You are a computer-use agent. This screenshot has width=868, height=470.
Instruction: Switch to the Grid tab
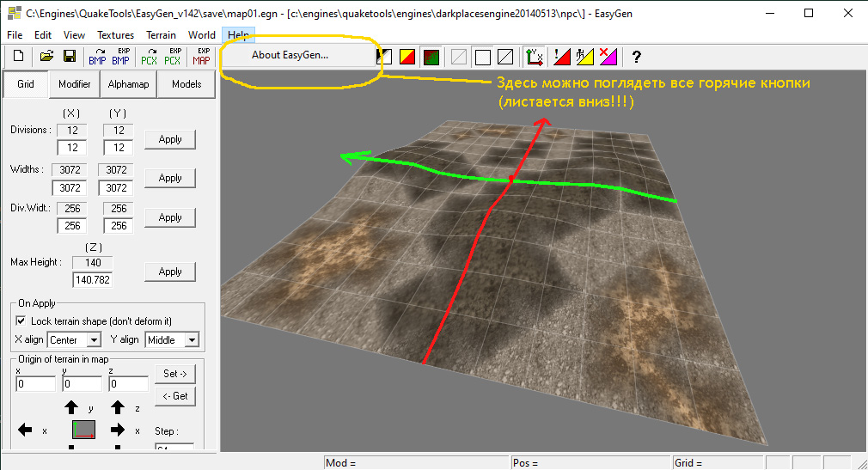[26, 84]
